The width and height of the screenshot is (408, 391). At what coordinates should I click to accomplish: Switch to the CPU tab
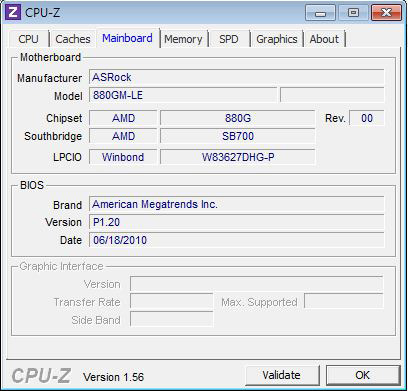pyautogui.click(x=29, y=39)
